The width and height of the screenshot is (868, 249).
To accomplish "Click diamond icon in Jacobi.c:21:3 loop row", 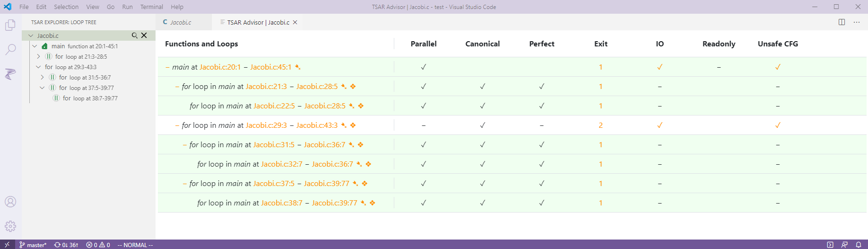I will tap(353, 87).
